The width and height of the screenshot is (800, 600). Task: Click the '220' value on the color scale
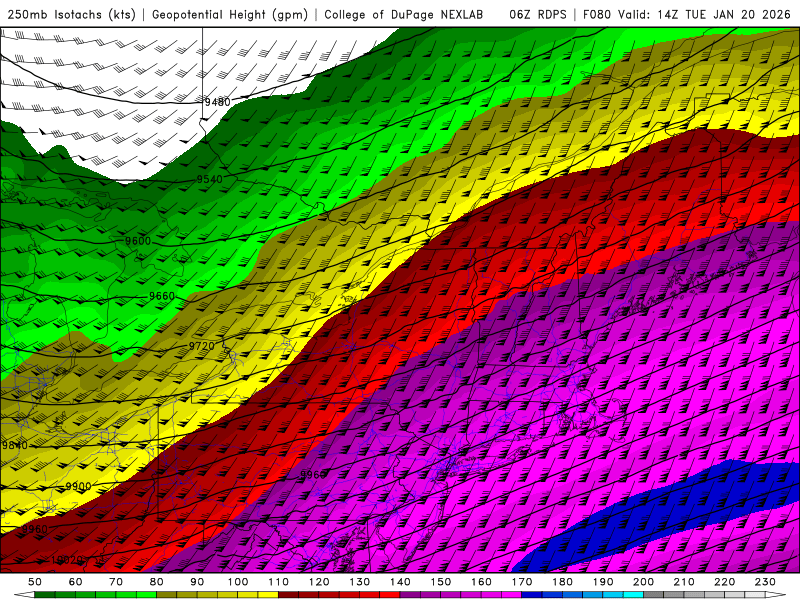[x=724, y=582]
